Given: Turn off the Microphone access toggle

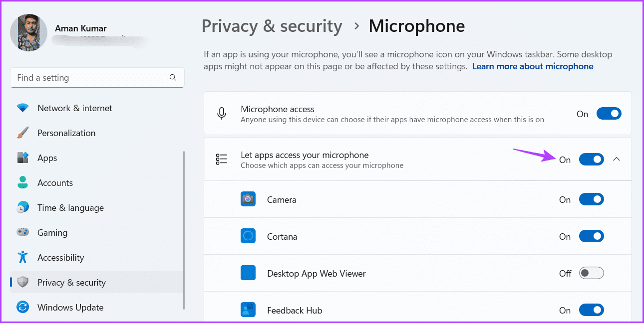Looking at the screenshot, I should (x=609, y=114).
